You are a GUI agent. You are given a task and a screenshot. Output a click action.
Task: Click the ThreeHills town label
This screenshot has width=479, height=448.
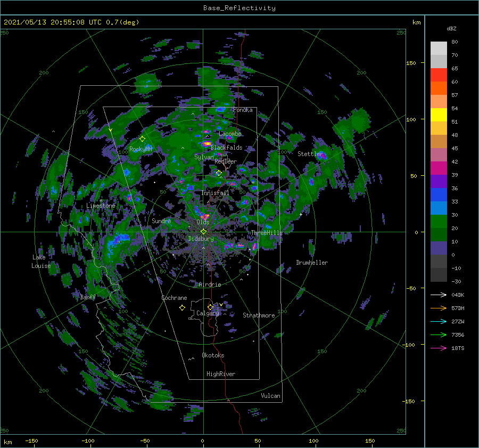pos(267,233)
